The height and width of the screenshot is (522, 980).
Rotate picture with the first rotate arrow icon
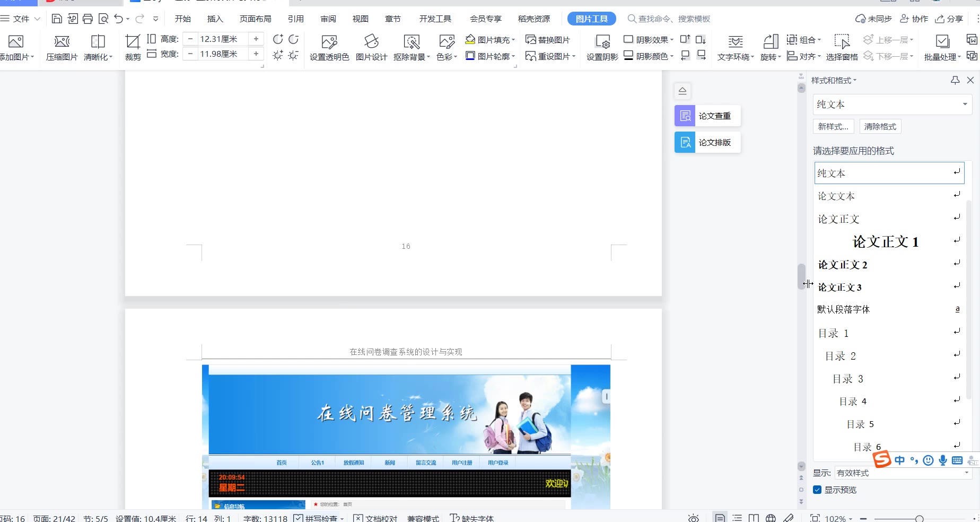click(278, 39)
